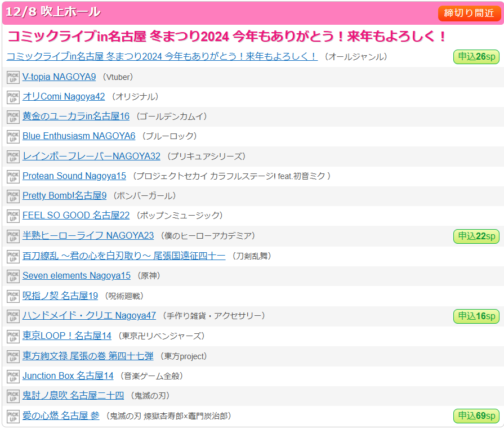The width and height of the screenshot is (504, 429).
Task: Click the (僕のヒーローアカデミア) genre text
Action: click(x=208, y=236)
